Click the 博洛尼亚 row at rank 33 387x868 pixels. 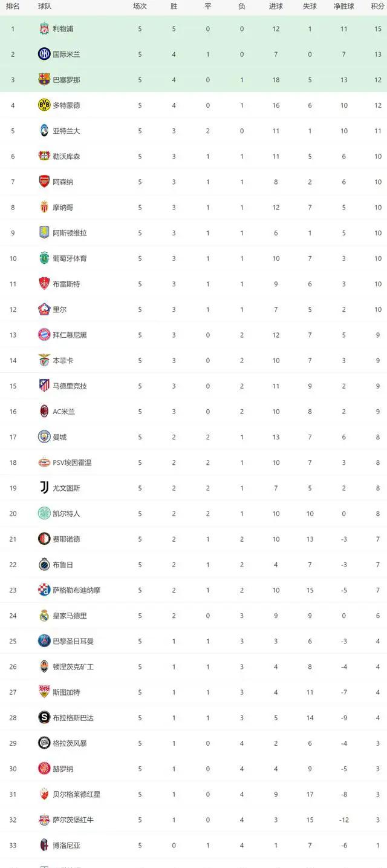pos(193,845)
